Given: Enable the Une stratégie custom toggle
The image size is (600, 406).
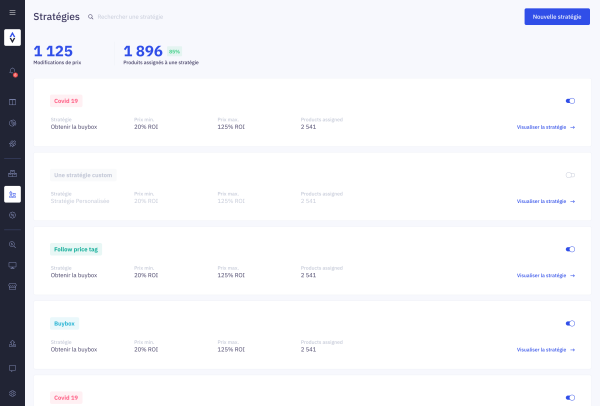Looking at the screenshot, I should tap(570, 175).
